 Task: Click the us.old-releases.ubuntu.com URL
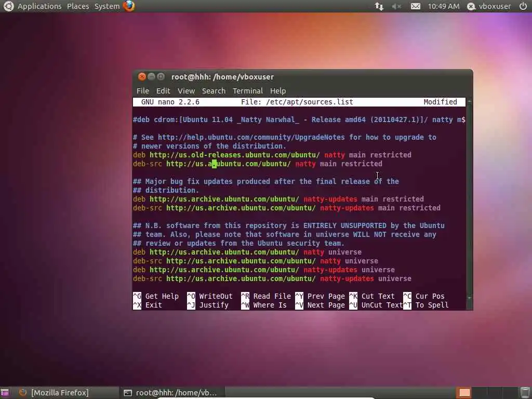pyautogui.click(x=234, y=155)
